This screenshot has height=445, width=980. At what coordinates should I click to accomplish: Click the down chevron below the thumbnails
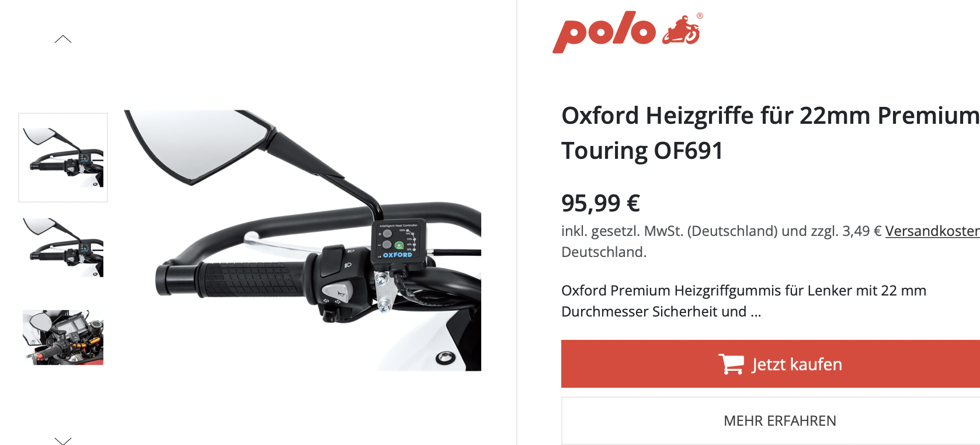coord(63,440)
